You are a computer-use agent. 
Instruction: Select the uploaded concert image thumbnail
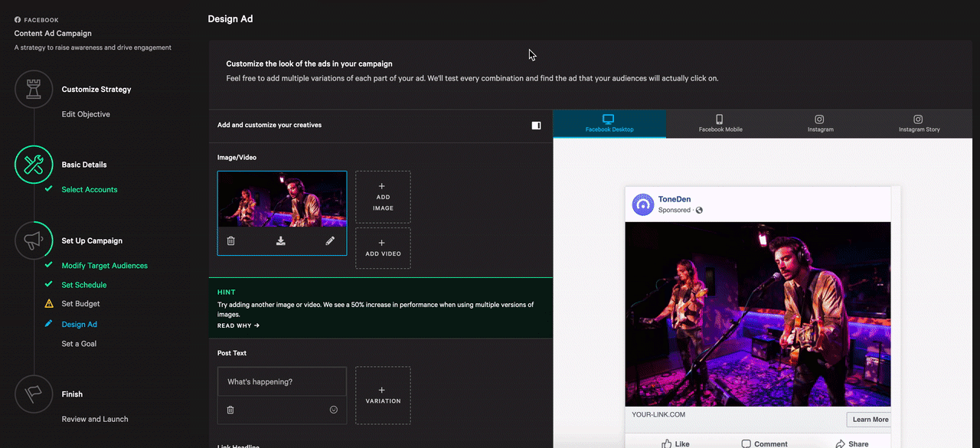click(x=282, y=199)
